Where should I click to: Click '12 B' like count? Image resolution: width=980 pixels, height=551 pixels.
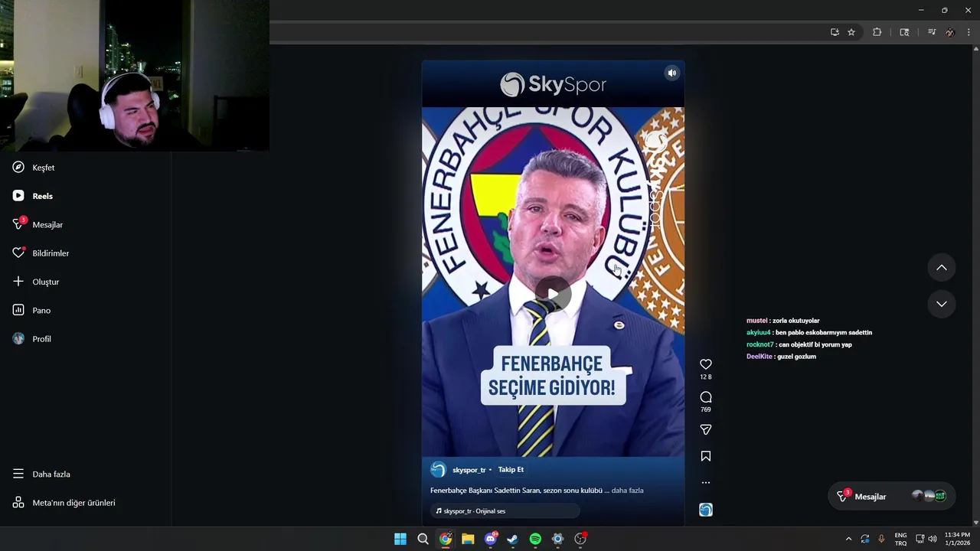coord(706,377)
